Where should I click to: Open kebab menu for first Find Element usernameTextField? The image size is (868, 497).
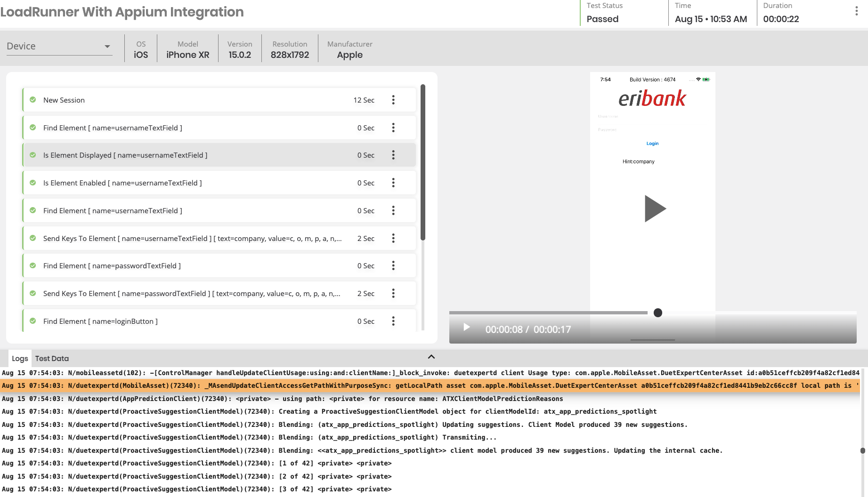pyautogui.click(x=393, y=128)
